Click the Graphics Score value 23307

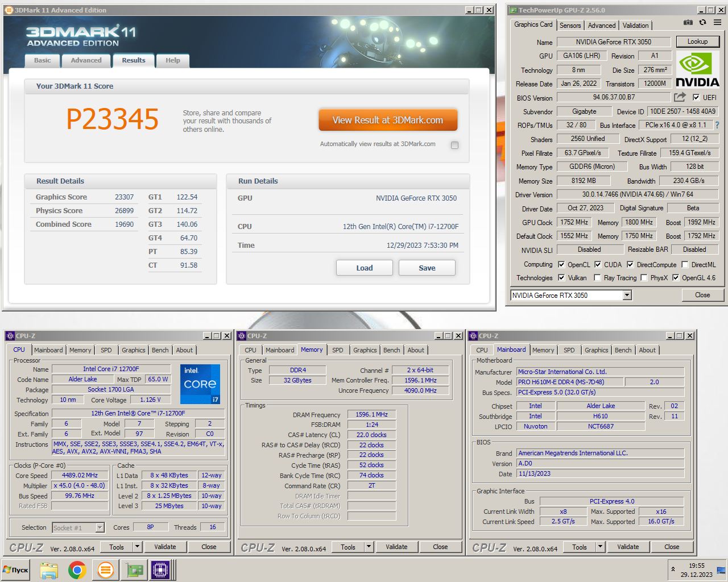pos(125,197)
